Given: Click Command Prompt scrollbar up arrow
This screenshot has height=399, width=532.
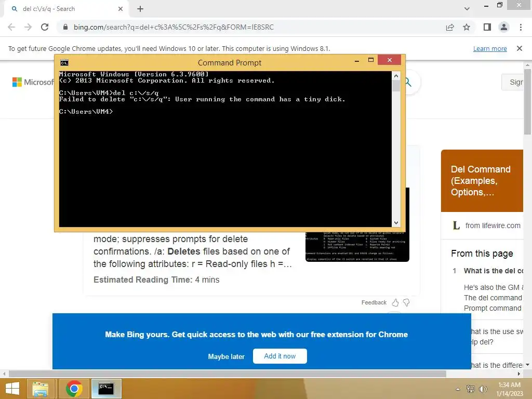Looking at the screenshot, I should click(x=396, y=76).
